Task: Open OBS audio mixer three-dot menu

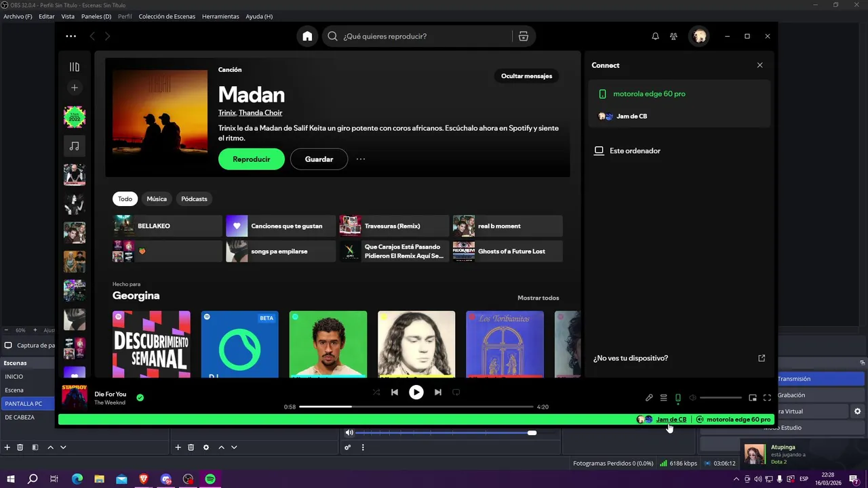Action: click(x=363, y=447)
